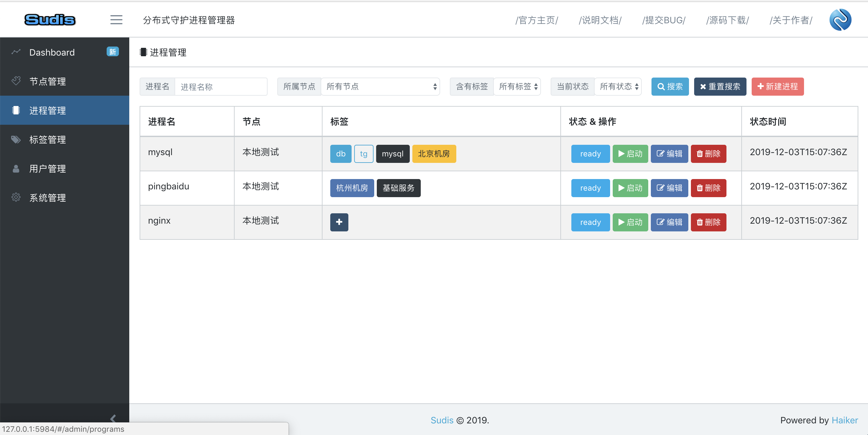The height and width of the screenshot is (435, 868).
Task: Open the 所有状态 status dropdown
Action: [618, 87]
